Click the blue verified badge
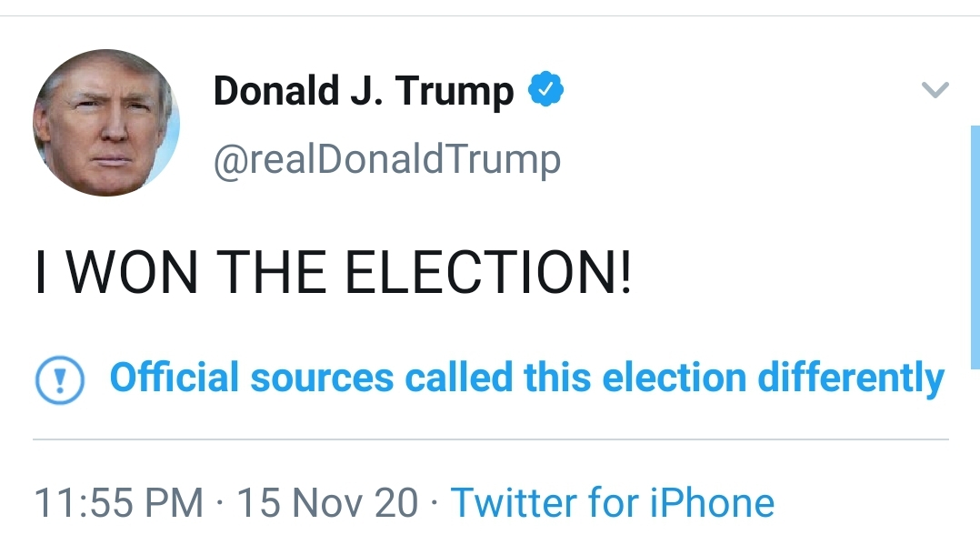Viewport: 980px width, 555px height. (x=546, y=89)
